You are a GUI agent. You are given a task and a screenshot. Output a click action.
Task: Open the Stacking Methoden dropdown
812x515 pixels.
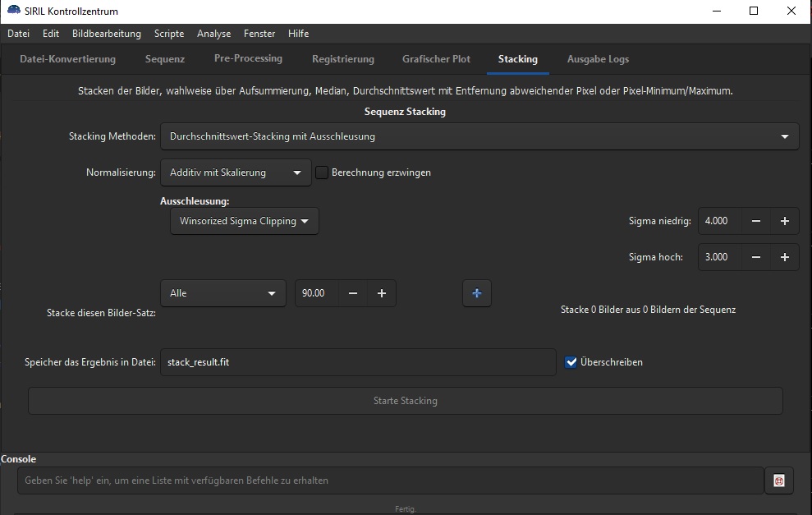click(479, 137)
